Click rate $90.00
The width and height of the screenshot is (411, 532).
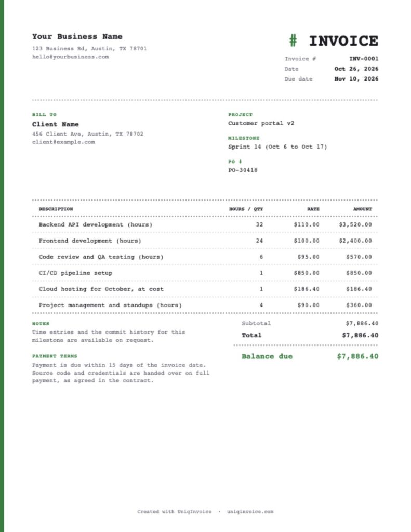point(309,305)
